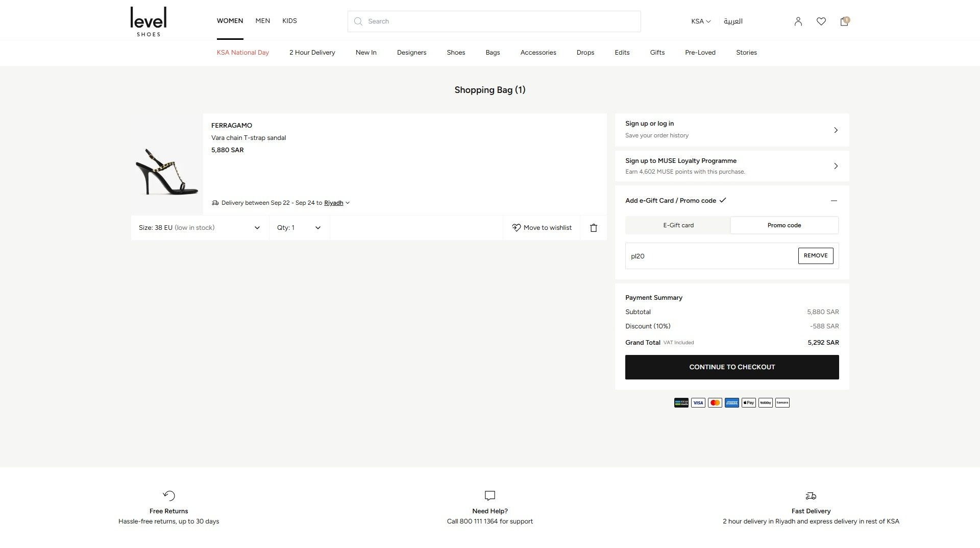980x548 pixels.
Task: Click the tabby payment icon
Action: click(x=766, y=403)
